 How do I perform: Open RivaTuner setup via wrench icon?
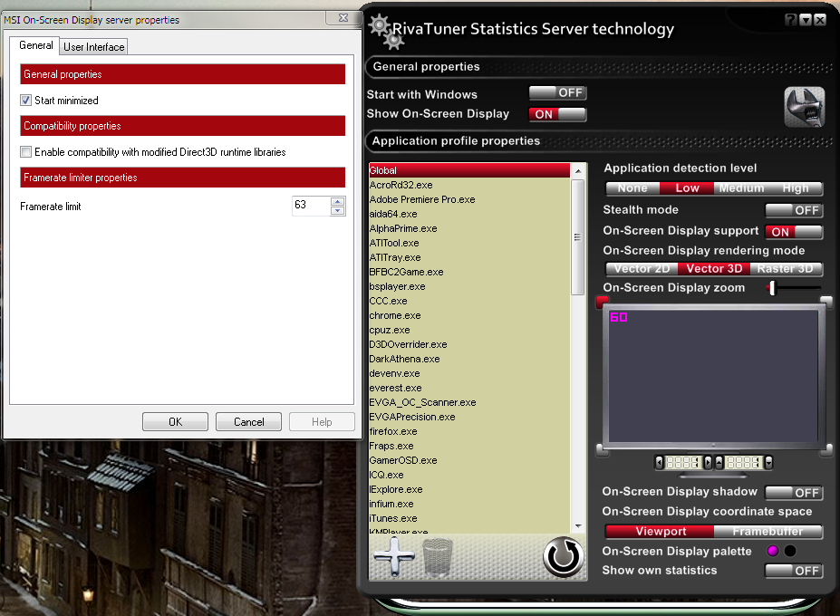804,107
